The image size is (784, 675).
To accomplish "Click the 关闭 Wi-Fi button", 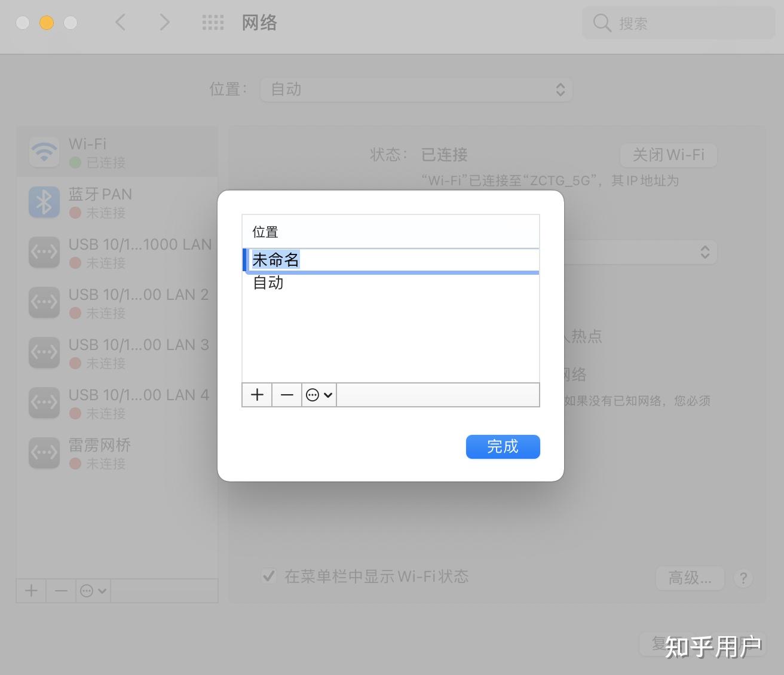I will (668, 155).
